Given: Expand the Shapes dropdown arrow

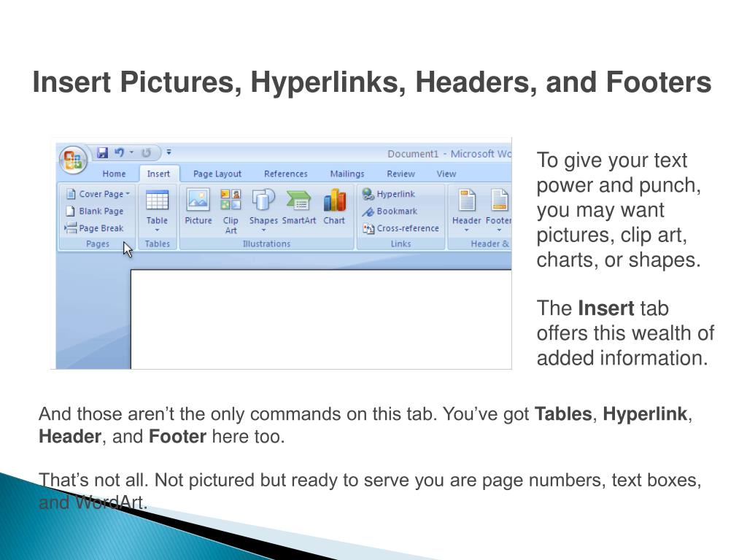Looking at the screenshot, I should [263, 230].
